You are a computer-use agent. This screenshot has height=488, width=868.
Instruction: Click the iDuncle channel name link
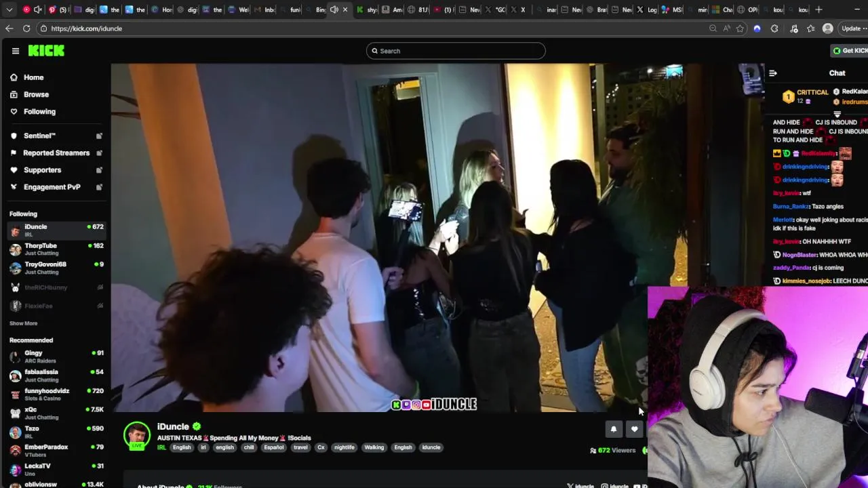point(173,426)
